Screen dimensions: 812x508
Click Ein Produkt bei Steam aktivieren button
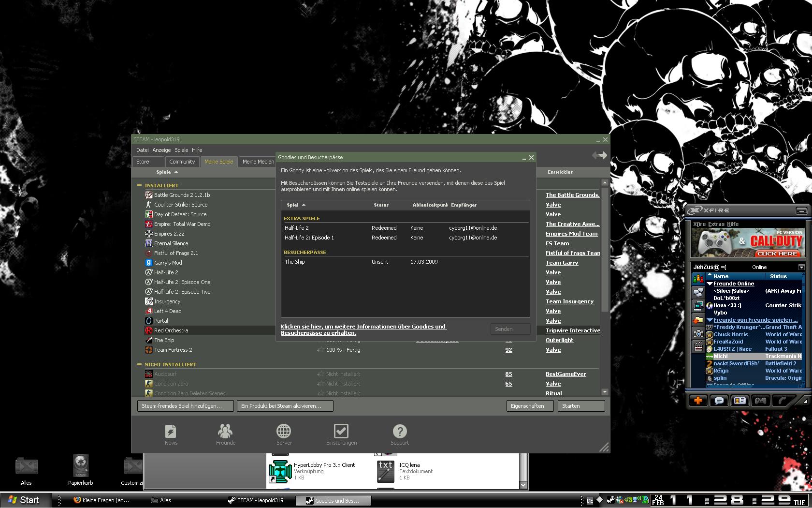[x=285, y=406]
